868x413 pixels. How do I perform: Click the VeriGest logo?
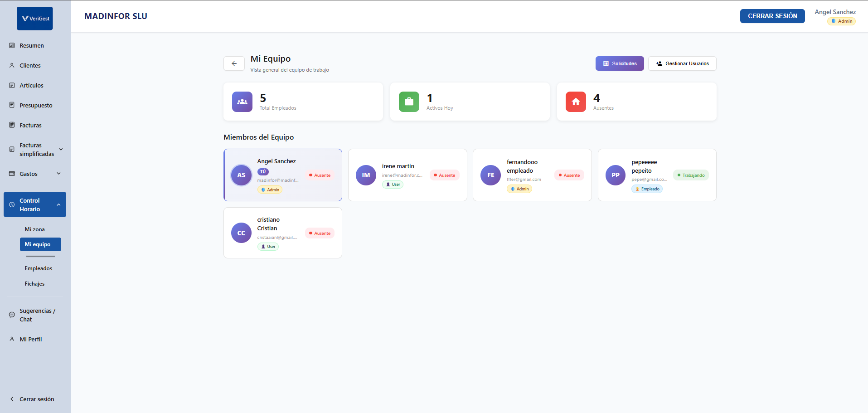(x=34, y=18)
